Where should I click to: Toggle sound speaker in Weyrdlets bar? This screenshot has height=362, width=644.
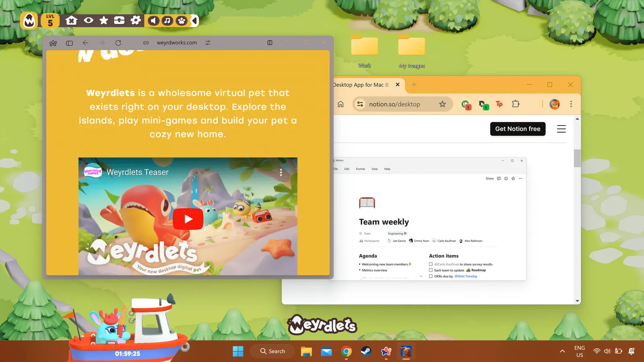(153, 21)
